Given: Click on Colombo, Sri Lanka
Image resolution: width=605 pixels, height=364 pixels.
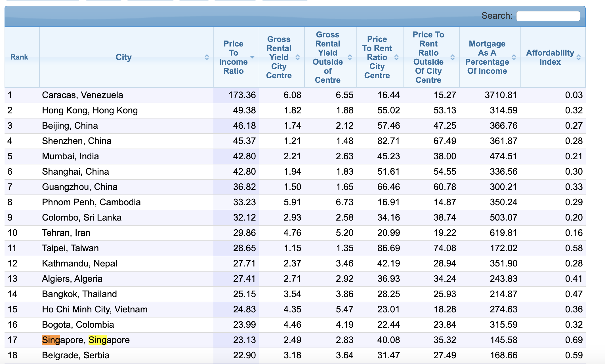Looking at the screenshot, I should [82, 217].
